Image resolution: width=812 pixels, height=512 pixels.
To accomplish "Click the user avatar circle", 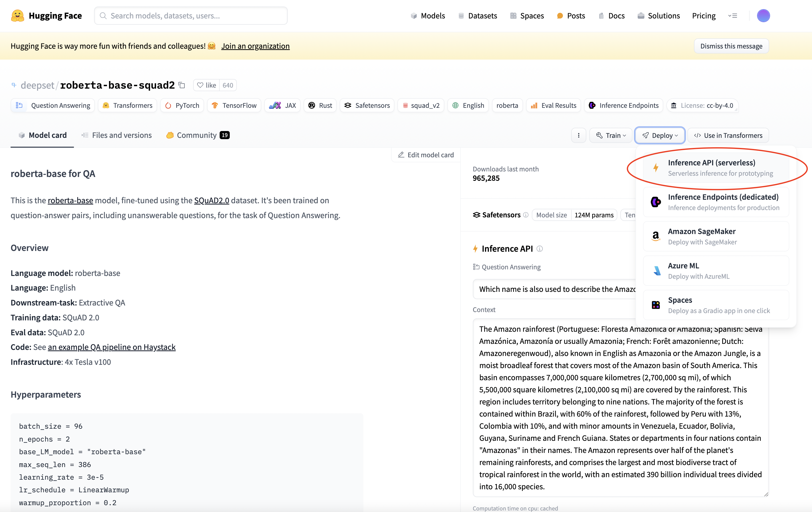I will tap(763, 15).
